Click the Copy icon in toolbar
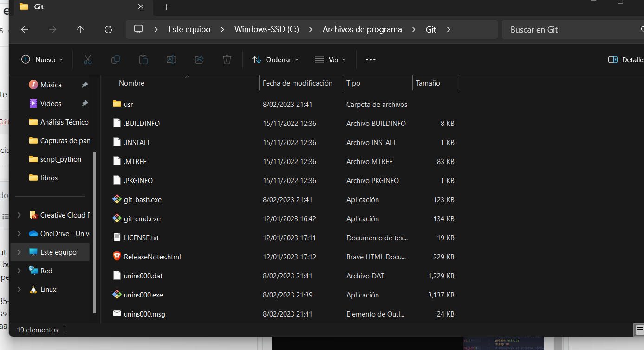 [x=115, y=59]
